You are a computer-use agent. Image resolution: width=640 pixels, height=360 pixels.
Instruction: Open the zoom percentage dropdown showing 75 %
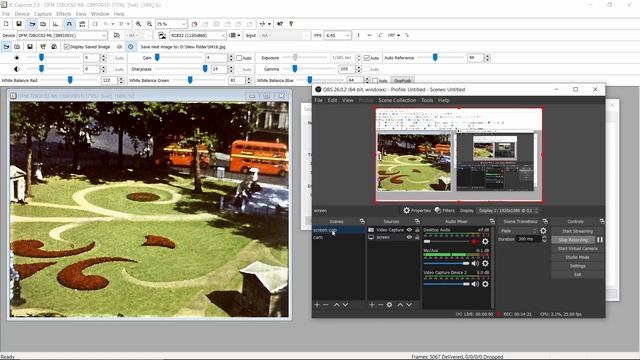pos(171,24)
